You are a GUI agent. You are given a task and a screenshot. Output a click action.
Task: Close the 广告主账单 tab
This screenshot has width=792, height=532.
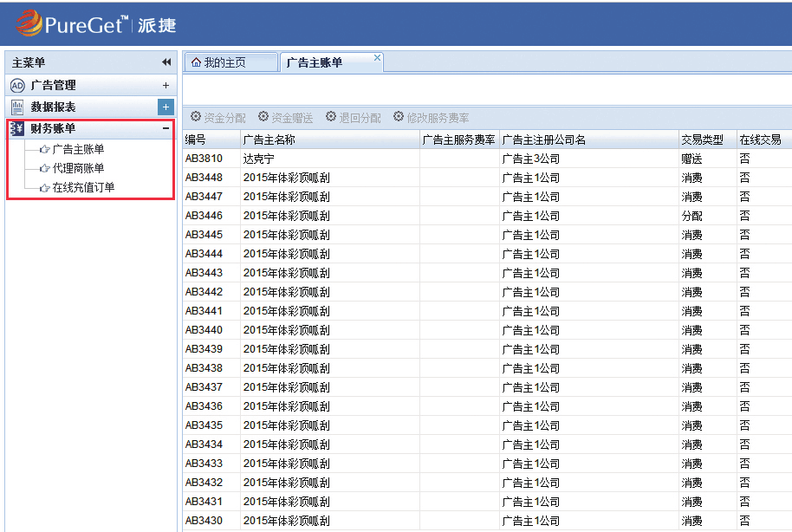coord(377,57)
